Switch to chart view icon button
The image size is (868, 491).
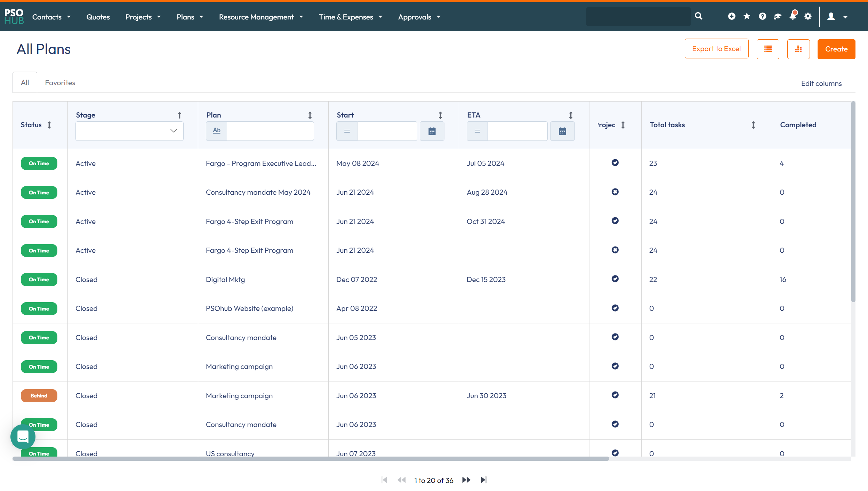coord(798,49)
